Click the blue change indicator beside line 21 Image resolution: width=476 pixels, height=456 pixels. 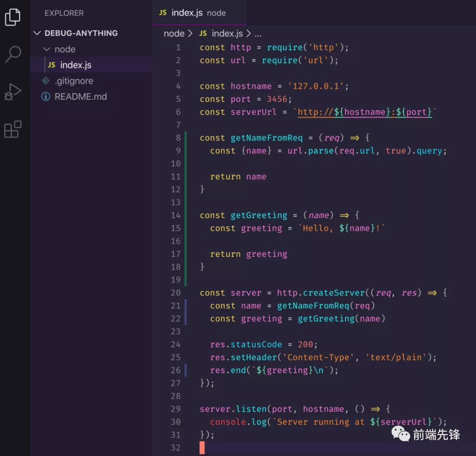pyautogui.click(x=186, y=305)
